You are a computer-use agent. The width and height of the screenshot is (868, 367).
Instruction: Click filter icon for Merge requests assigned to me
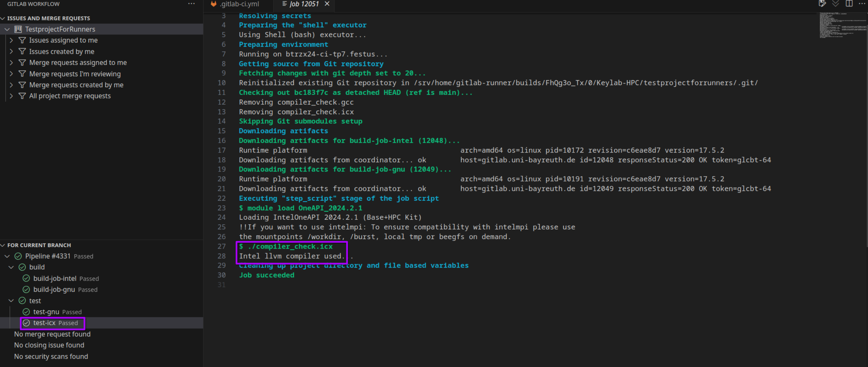point(22,63)
